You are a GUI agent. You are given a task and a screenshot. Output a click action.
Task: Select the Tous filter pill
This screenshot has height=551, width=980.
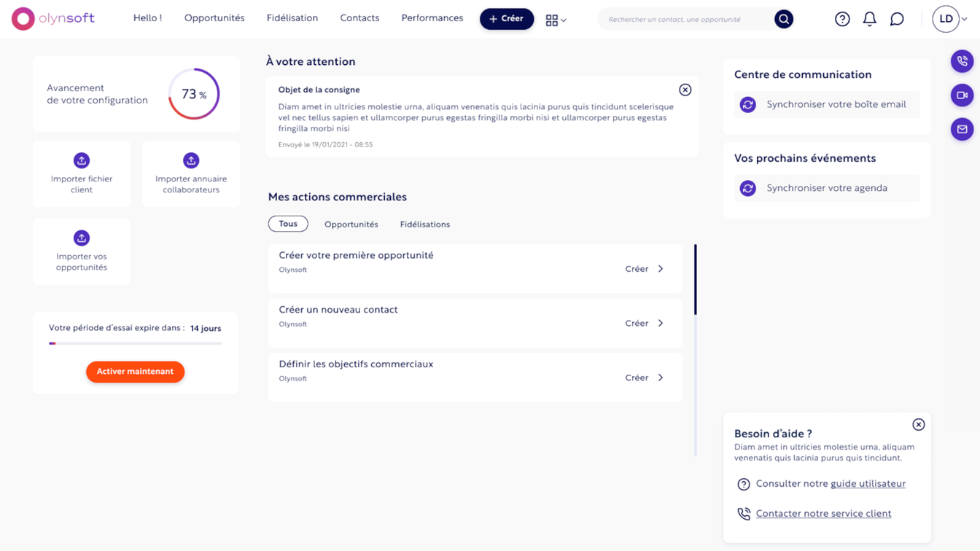click(288, 224)
